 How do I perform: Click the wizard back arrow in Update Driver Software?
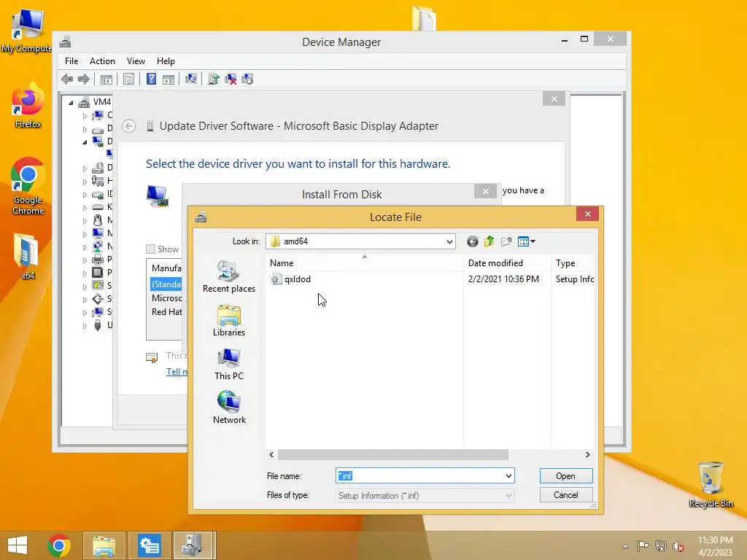128,126
